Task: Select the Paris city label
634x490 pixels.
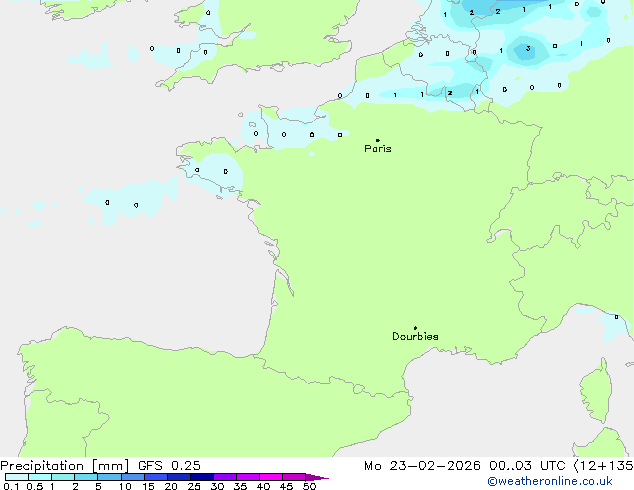Action: 378,149
